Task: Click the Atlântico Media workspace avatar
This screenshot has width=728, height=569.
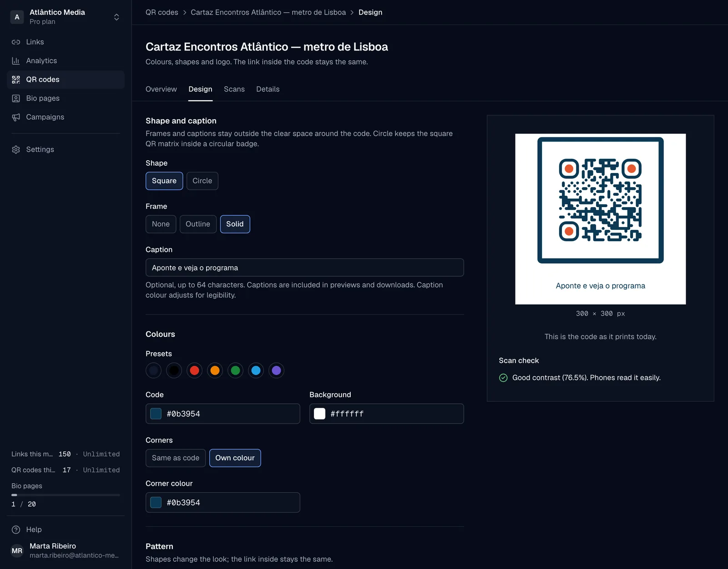Action: 17,17
